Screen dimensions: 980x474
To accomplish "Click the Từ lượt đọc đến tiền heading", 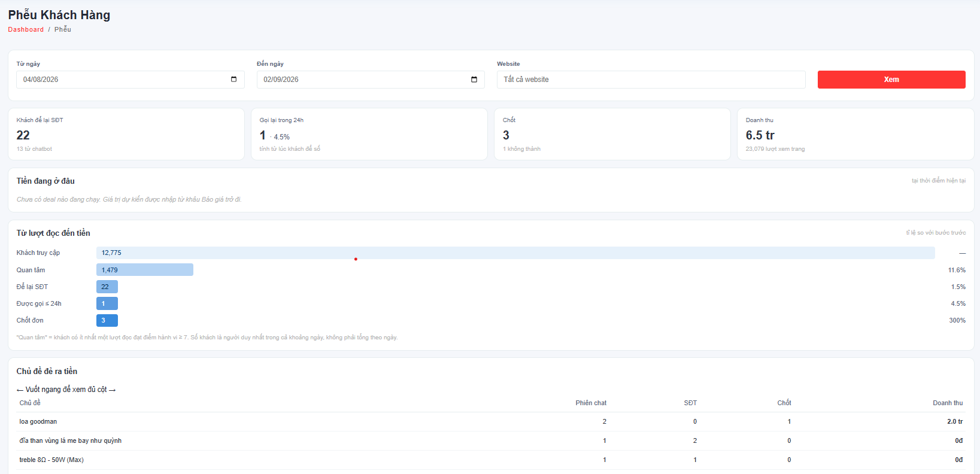I will (x=53, y=233).
